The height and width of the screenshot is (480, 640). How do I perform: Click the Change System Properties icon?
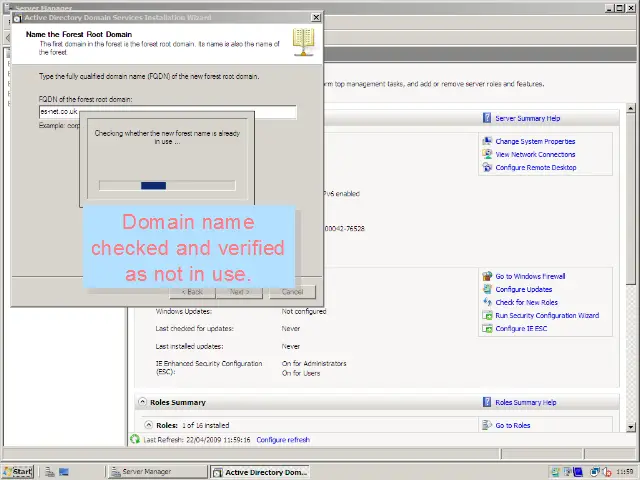coord(487,141)
